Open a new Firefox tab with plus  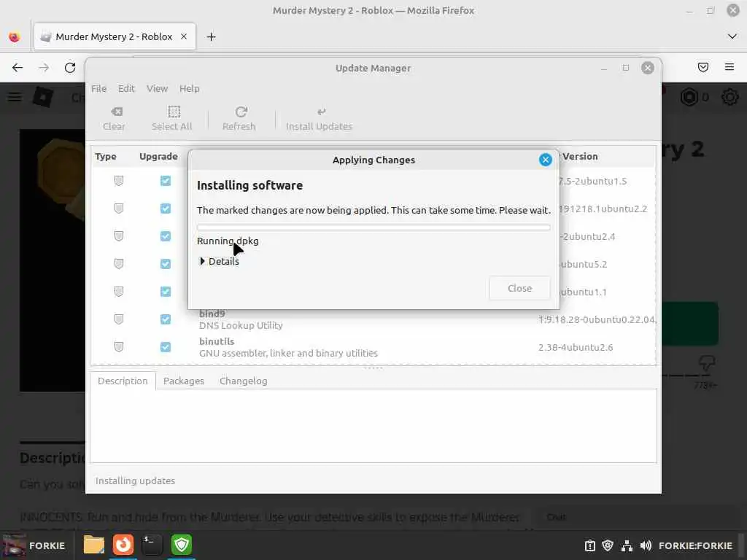tap(211, 36)
